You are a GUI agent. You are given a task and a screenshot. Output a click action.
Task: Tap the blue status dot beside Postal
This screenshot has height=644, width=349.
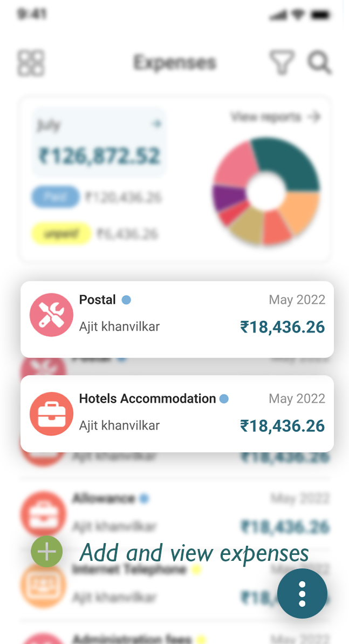(126, 300)
